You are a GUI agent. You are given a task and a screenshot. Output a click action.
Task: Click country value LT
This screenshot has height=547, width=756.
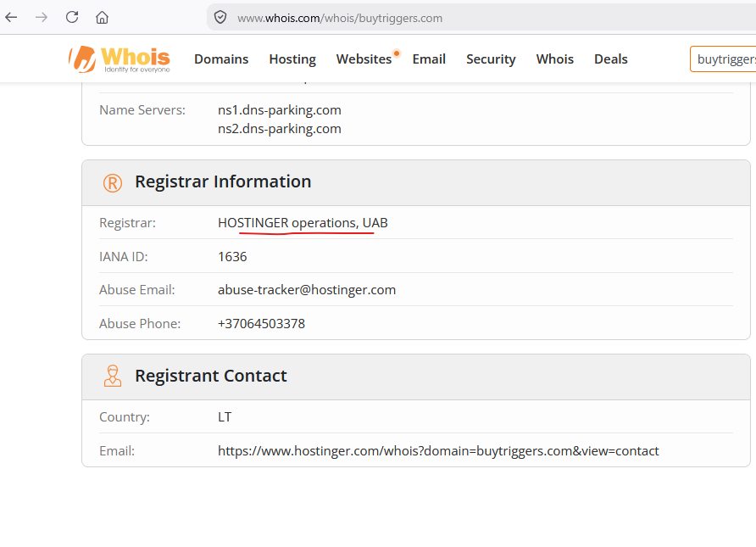pyautogui.click(x=225, y=417)
